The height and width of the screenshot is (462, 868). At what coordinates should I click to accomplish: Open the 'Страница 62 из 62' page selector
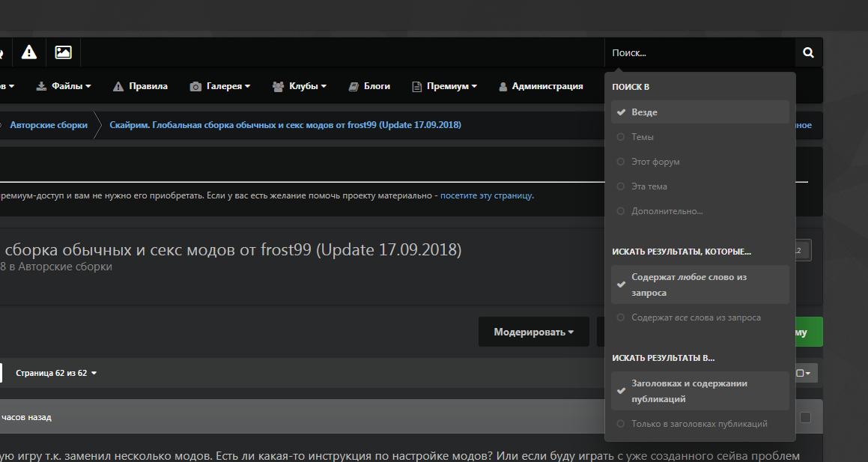click(56, 373)
